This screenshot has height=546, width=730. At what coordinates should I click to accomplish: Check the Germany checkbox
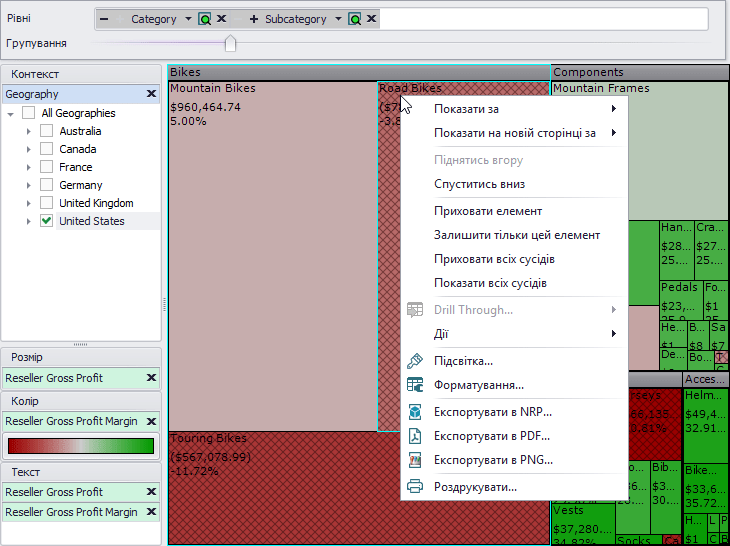click(47, 185)
